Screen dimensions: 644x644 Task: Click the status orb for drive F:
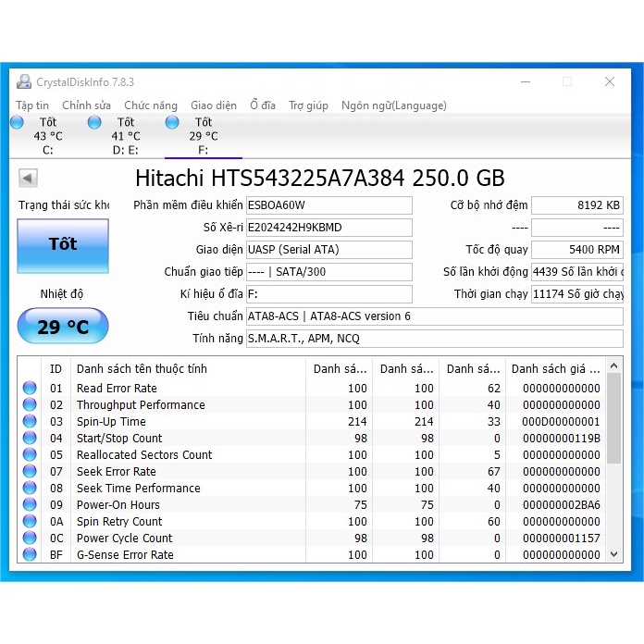(x=172, y=122)
